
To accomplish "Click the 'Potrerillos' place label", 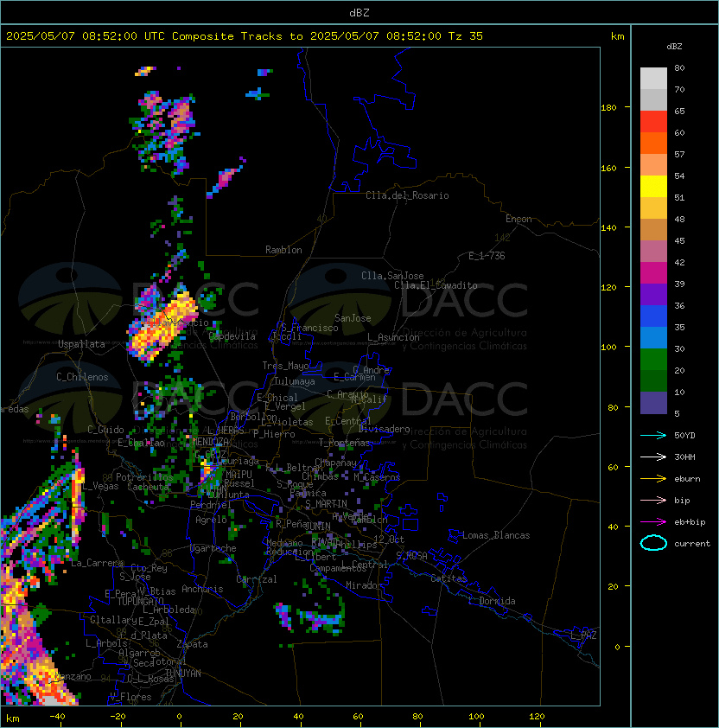I will coord(144,477).
